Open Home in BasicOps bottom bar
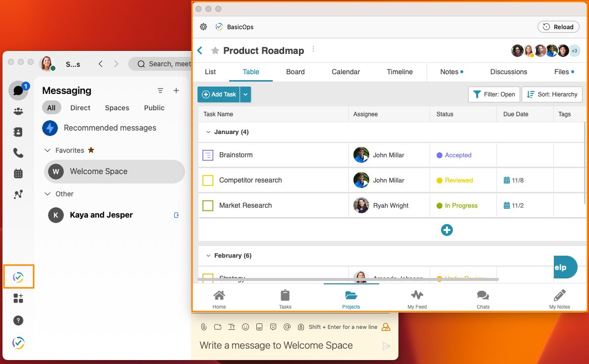 219,299
